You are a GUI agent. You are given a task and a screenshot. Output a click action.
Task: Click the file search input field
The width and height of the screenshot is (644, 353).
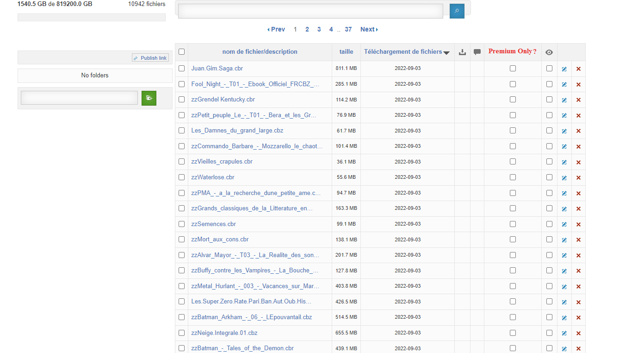click(310, 11)
